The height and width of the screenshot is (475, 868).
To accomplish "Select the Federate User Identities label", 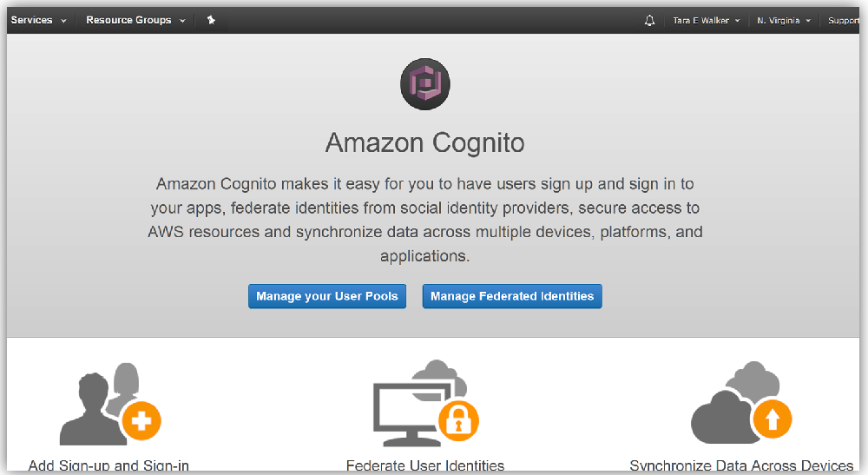I will pyautogui.click(x=425, y=466).
